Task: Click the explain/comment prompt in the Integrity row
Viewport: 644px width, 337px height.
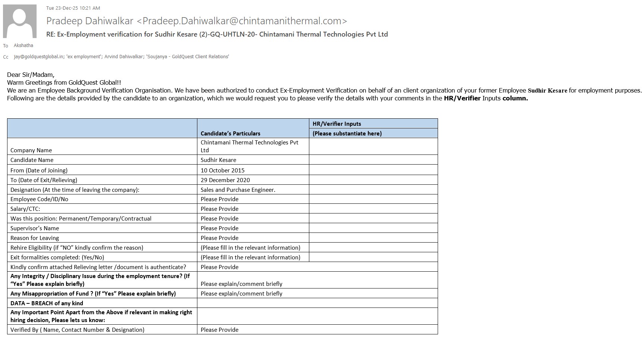Action: tap(241, 284)
